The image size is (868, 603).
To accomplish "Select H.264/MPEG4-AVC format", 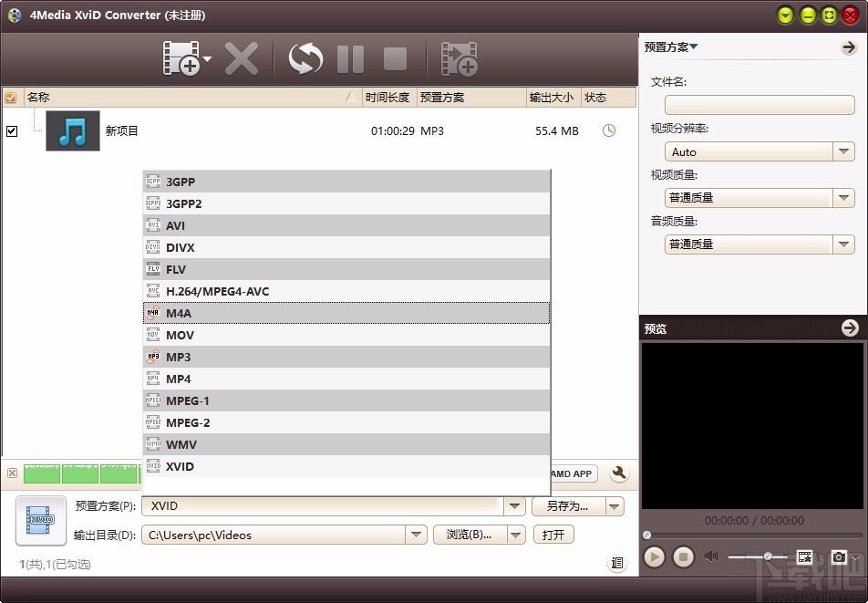I will tap(346, 291).
